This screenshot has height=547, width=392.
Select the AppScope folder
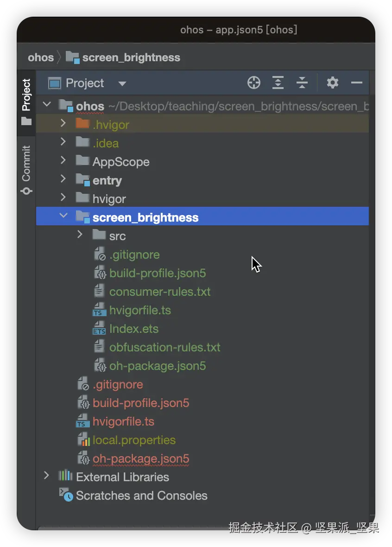pyautogui.click(x=120, y=162)
